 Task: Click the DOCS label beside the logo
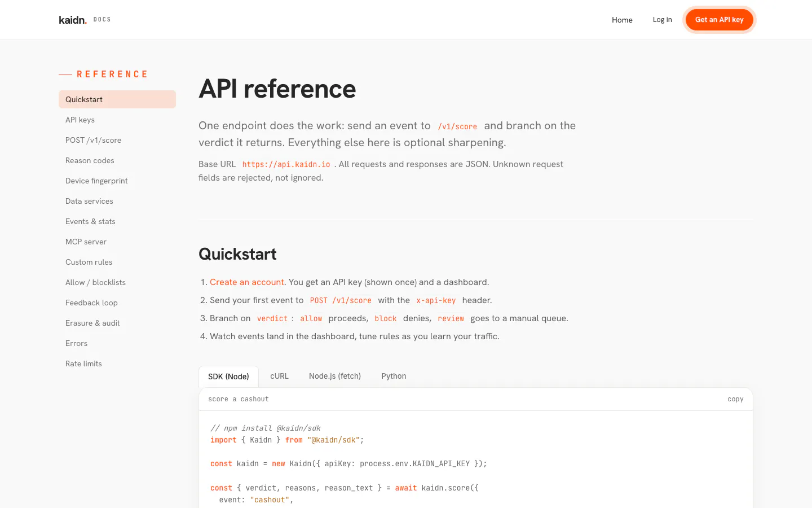[x=102, y=20]
